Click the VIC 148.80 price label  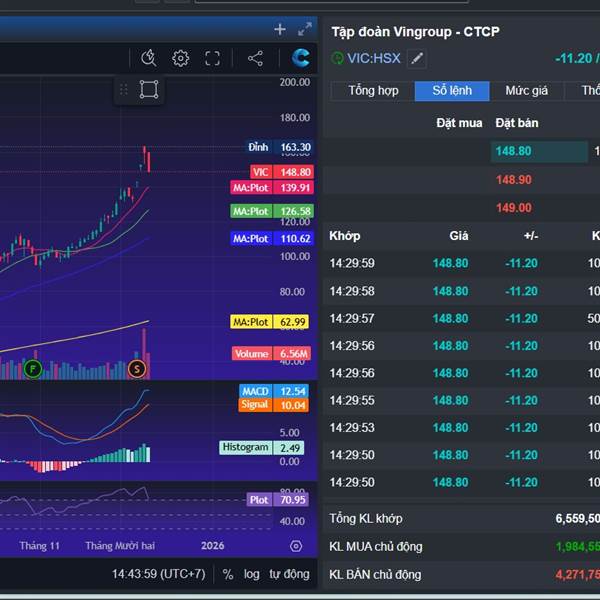pyautogui.click(x=282, y=172)
